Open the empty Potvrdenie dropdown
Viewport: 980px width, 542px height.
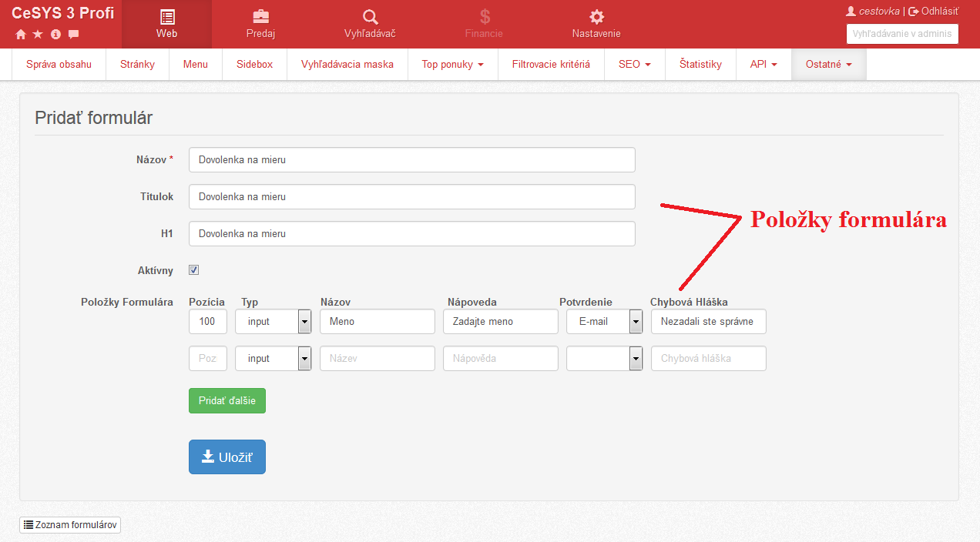[605, 359]
